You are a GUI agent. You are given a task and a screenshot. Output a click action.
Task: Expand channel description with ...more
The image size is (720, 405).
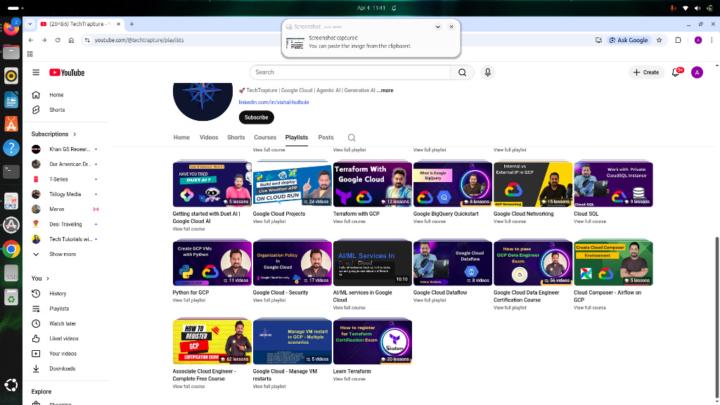(x=385, y=90)
